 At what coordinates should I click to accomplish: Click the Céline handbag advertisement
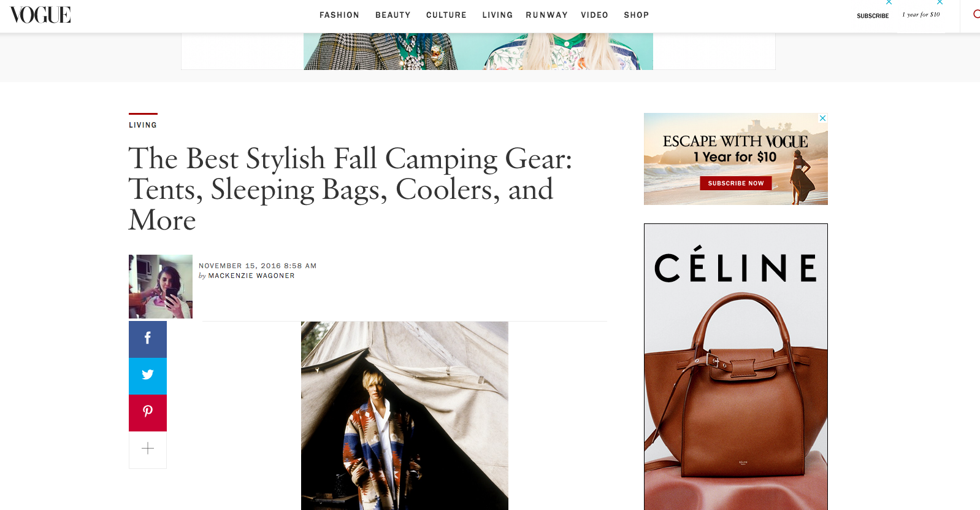[736, 368]
